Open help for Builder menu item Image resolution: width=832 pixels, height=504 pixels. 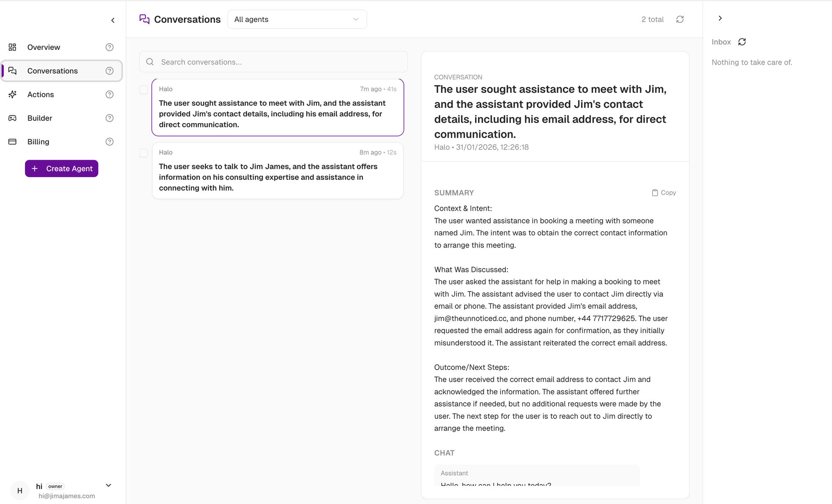(x=109, y=118)
